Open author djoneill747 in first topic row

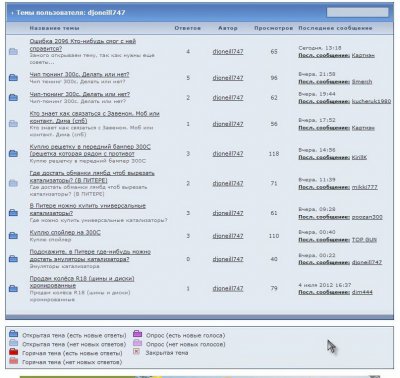(228, 52)
